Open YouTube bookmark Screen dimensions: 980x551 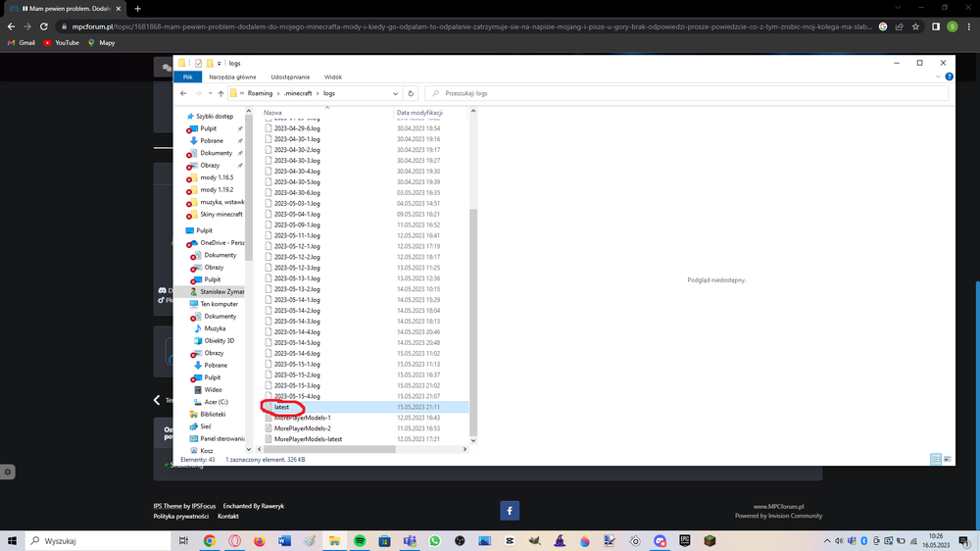pyautogui.click(x=61, y=42)
